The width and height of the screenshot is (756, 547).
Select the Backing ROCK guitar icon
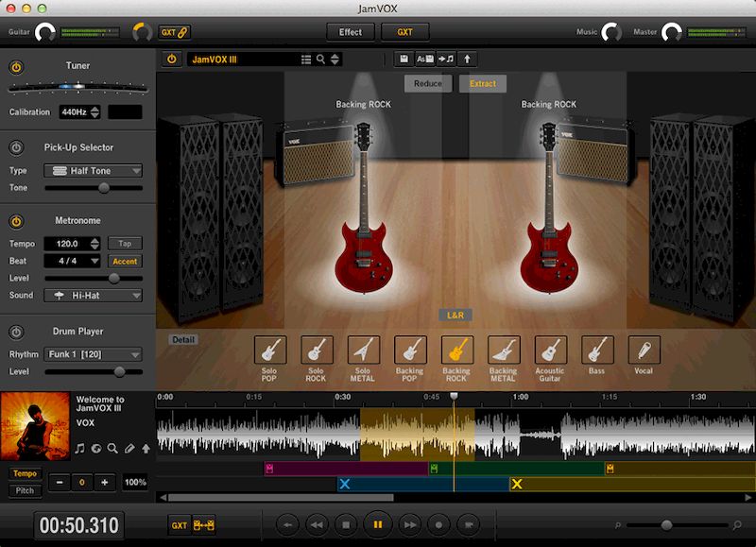[x=456, y=350]
